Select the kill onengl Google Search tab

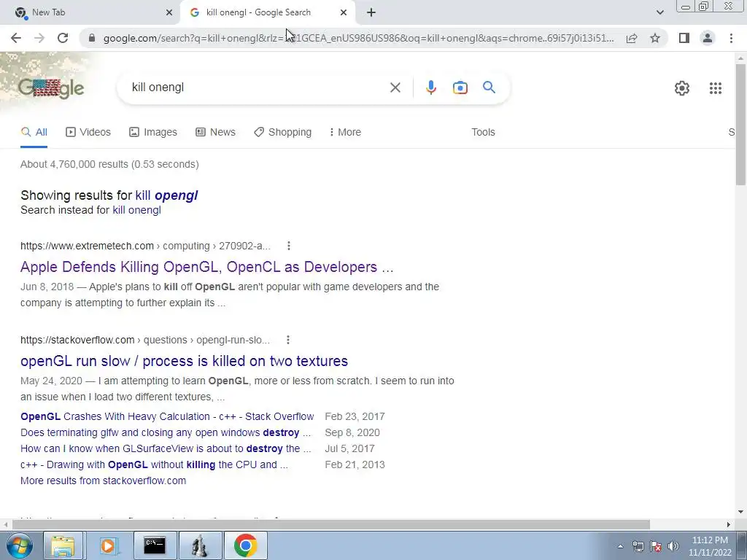[x=267, y=12]
